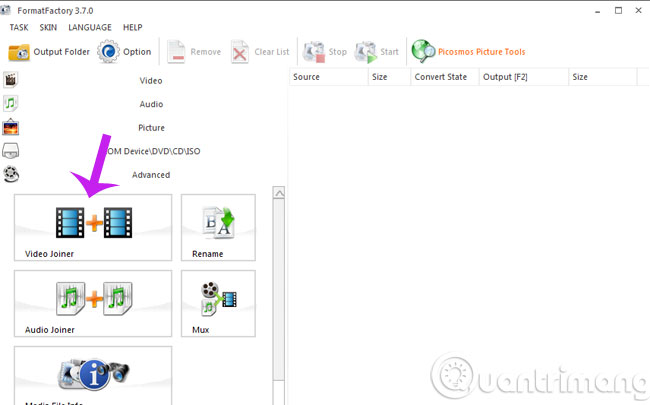This screenshot has height=405, width=650.
Task: Click the Clear List red X icon
Action: (240, 52)
